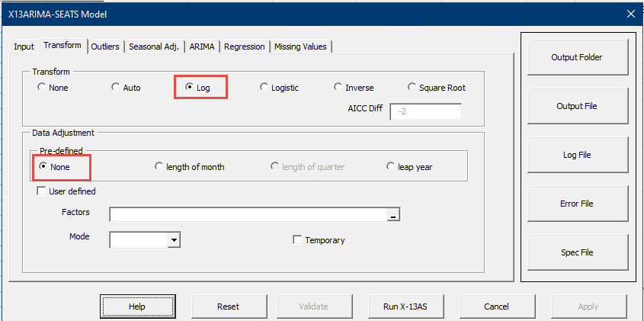Choose length of month adjustment
Viewport: 644px width, 321px height.
click(x=189, y=167)
